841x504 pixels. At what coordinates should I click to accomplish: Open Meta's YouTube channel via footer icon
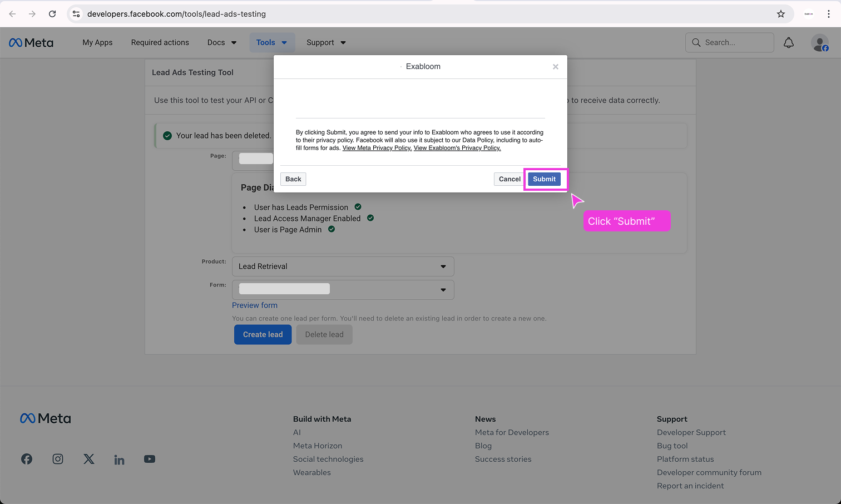(149, 459)
